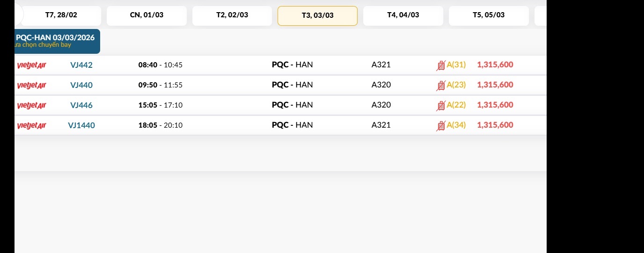The height and width of the screenshot is (253, 644).
Task: Select the T2, 02/03 date tab
Action: (232, 15)
